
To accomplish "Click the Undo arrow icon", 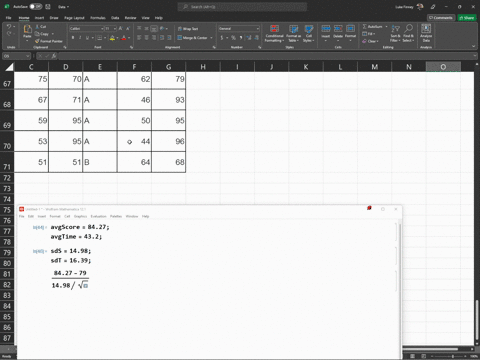I will coord(9,26).
